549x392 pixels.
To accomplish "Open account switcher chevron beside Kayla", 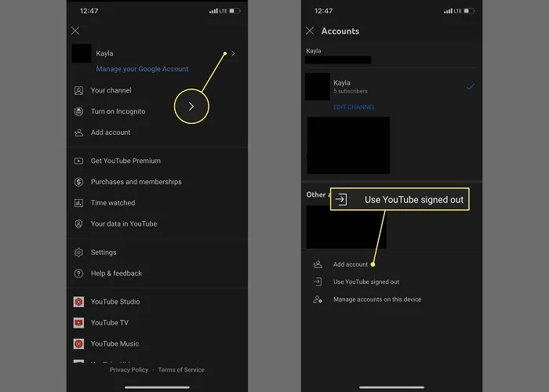I will tap(233, 53).
